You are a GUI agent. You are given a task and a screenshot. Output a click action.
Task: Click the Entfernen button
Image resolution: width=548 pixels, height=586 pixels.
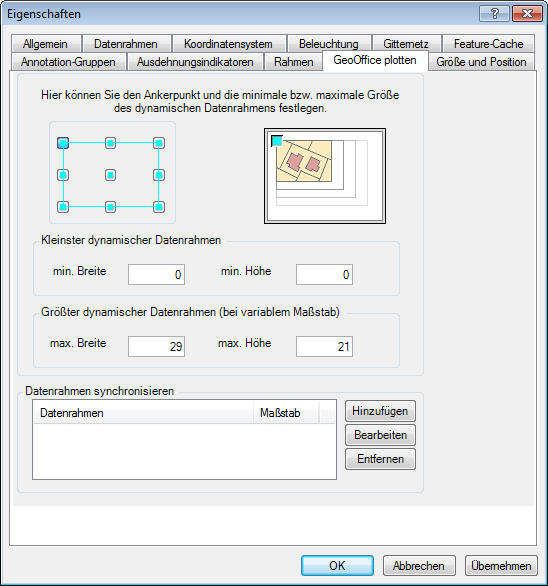coord(380,459)
